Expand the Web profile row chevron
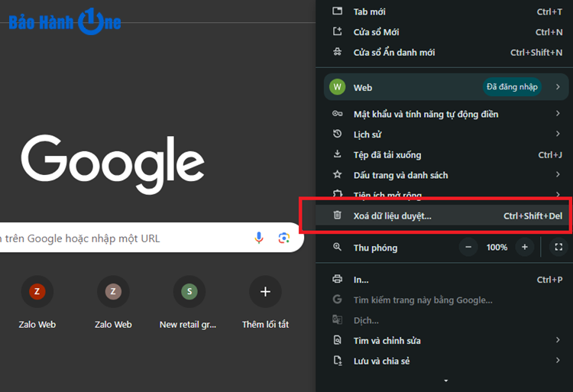Viewport: 573px width, 392px height. click(558, 87)
